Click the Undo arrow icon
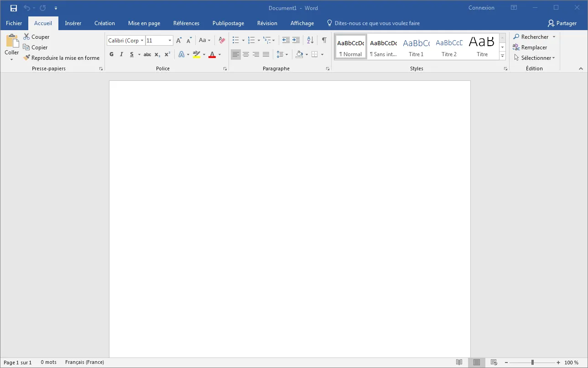Image resolution: width=588 pixels, height=368 pixels. (27, 8)
